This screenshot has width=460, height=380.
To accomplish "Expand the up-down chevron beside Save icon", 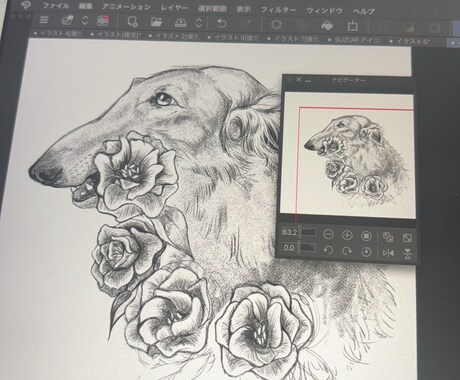I will 198,23.
